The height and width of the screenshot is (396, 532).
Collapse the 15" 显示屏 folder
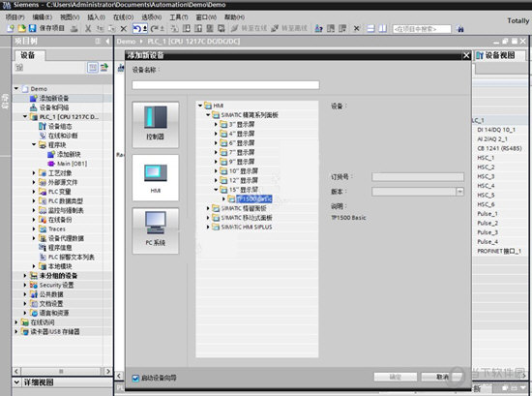[216, 190]
